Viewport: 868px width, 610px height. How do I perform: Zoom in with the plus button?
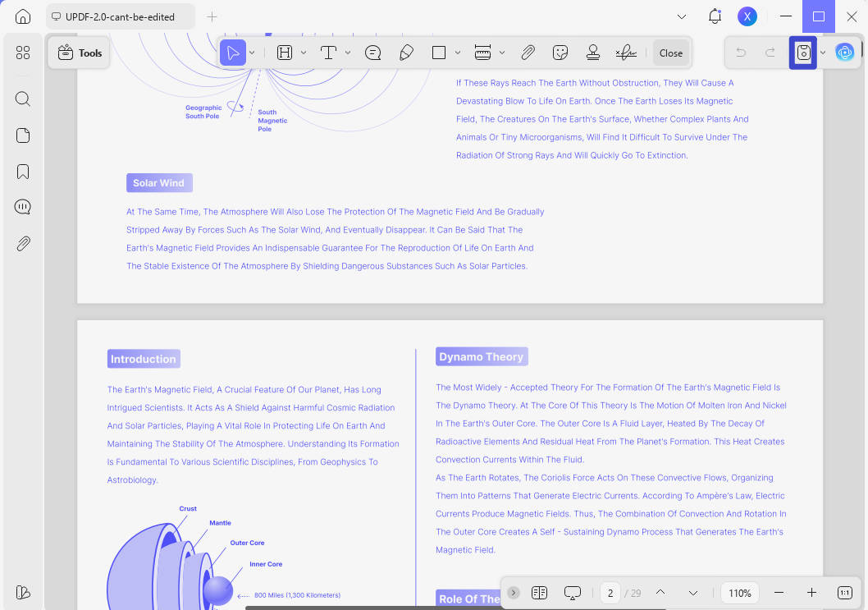coord(811,593)
